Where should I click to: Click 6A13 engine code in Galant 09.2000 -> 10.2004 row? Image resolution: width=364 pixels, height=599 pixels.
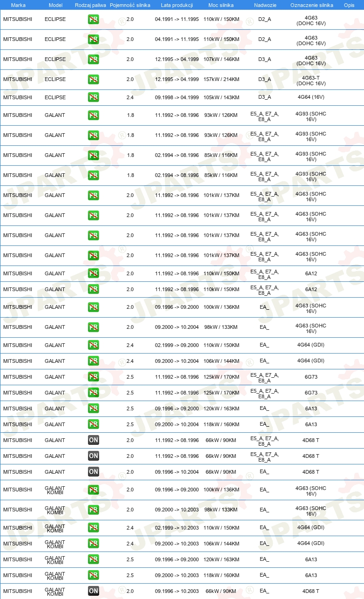click(311, 424)
